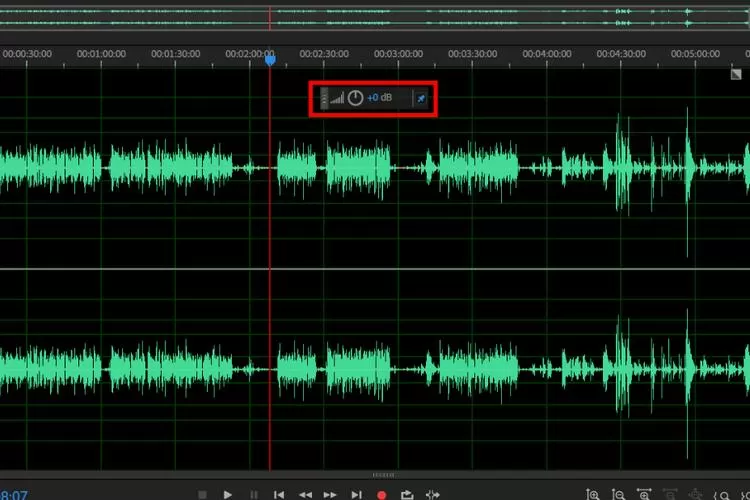The height and width of the screenshot is (500, 750).
Task: Click the HUD gripper handle
Action: 324,98
